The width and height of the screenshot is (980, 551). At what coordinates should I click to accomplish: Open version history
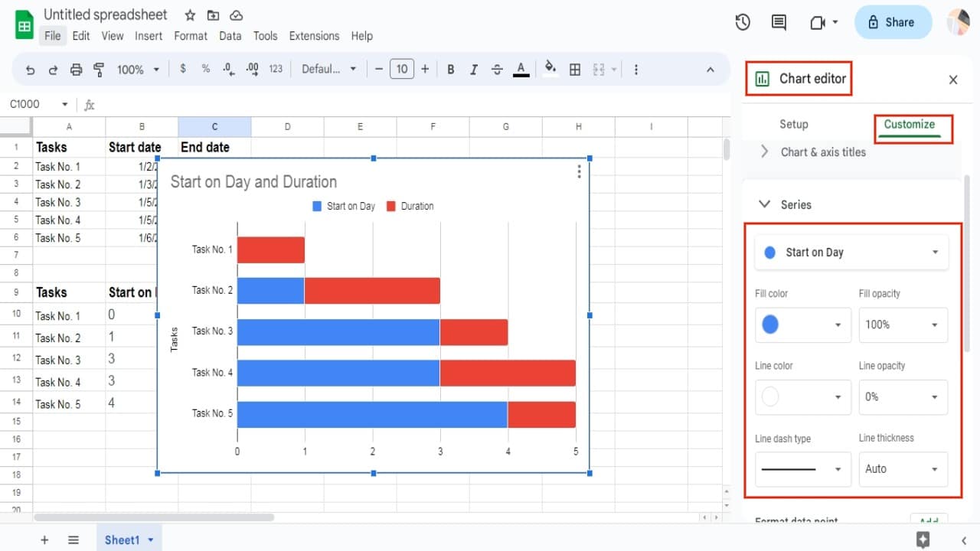point(742,22)
